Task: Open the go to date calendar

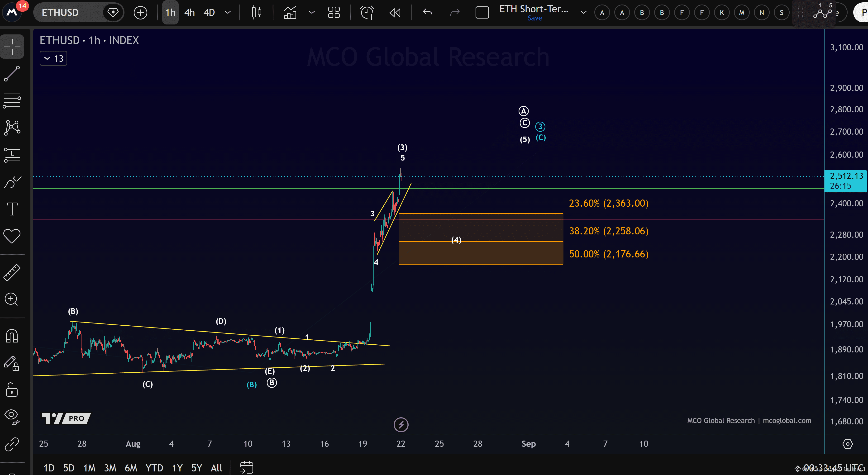Action: point(246,468)
